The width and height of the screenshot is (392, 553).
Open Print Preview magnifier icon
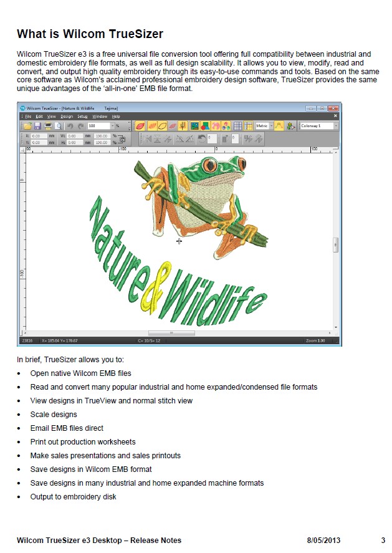pos(58,126)
